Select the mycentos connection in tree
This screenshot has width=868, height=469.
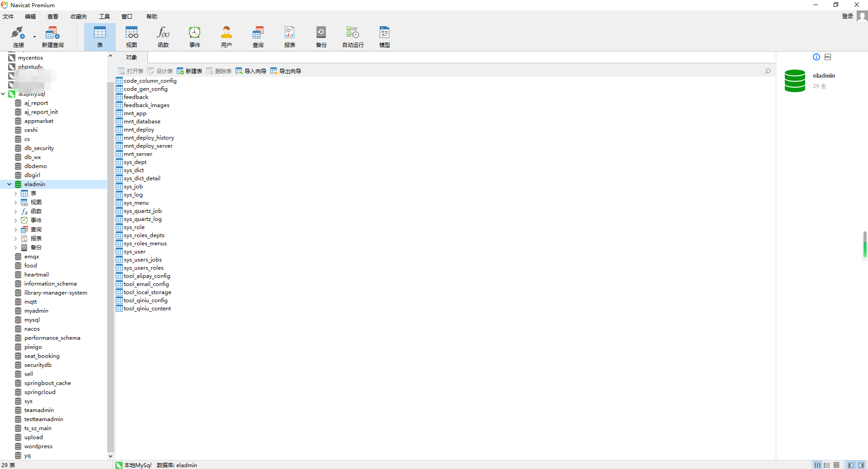click(30, 58)
